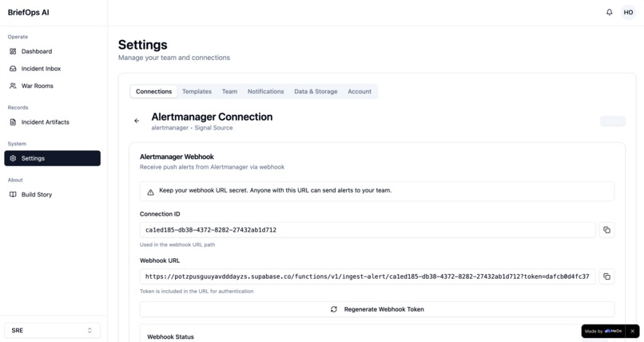Dismiss the Made by MeDo badge with X

pyautogui.click(x=633, y=331)
